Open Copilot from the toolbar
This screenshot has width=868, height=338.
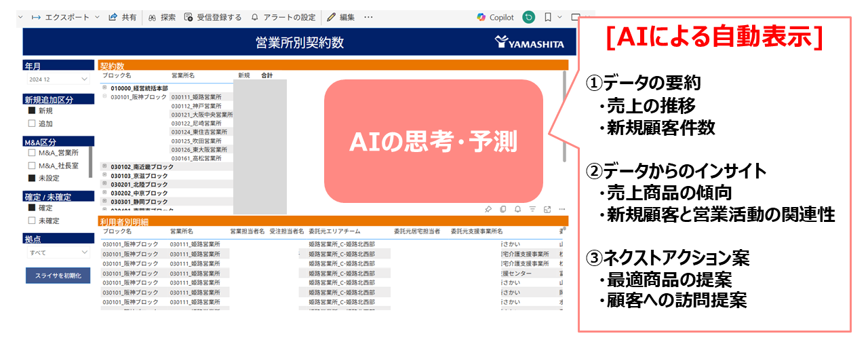[x=495, y=17]
